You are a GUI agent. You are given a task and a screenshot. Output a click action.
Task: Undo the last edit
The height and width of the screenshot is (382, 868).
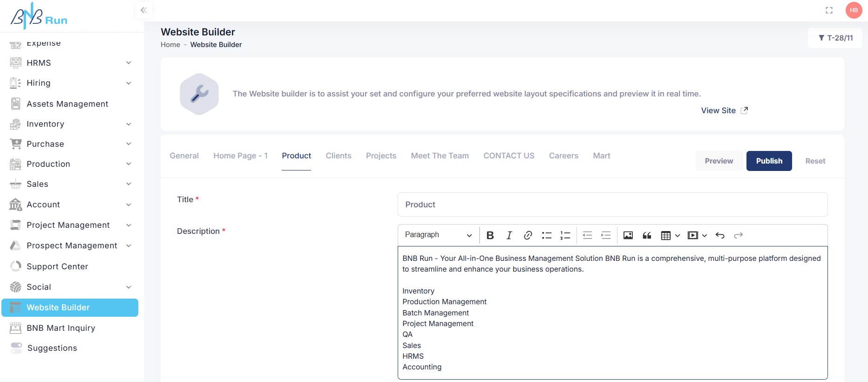720,235
